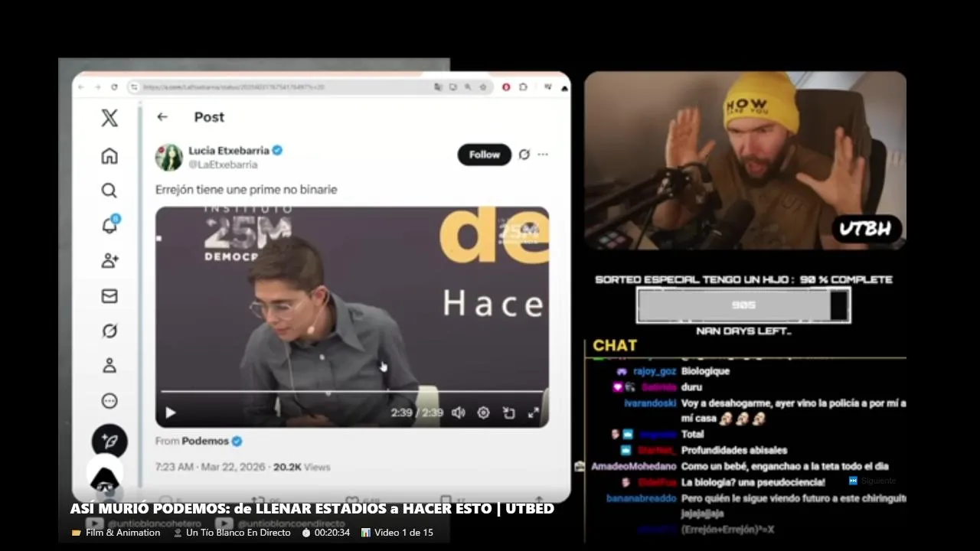Open the post's three-dot menu
The image size is (980, 551).
[543, 155]
